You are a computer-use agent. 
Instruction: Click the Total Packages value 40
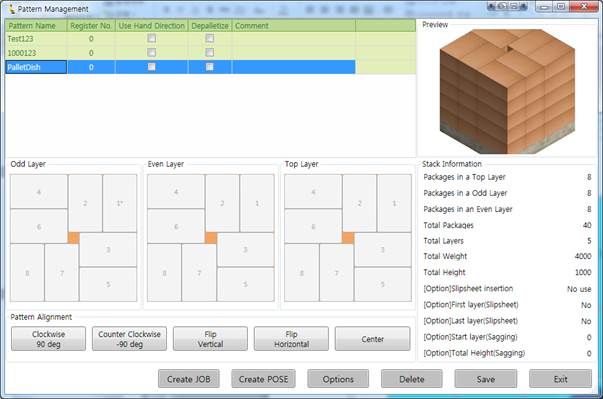587,225
